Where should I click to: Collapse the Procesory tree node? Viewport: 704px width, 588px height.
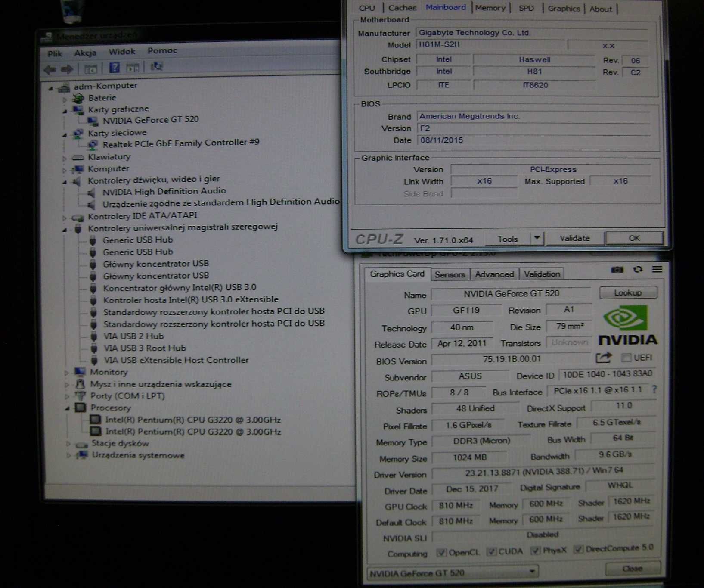[67, 408]
